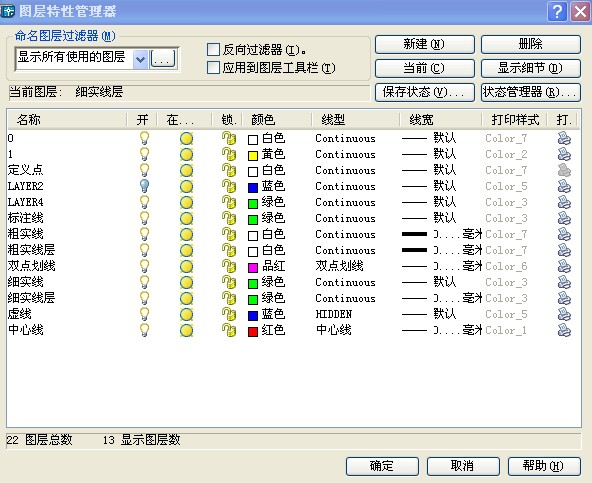Toggle the lightbulb for layer 虚线

tap(144, 314)
